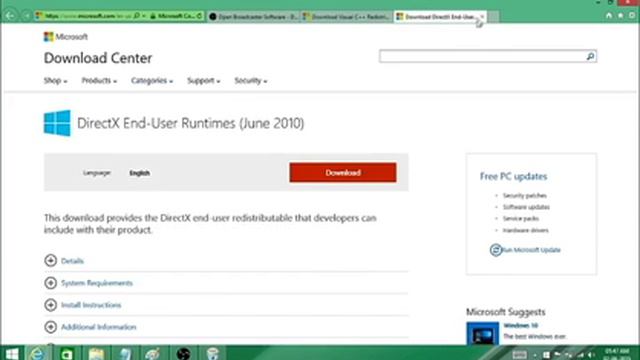Switch to the Open Broadcaster Software tab
The width and height of the screenshot is (640, 360).
253,16
